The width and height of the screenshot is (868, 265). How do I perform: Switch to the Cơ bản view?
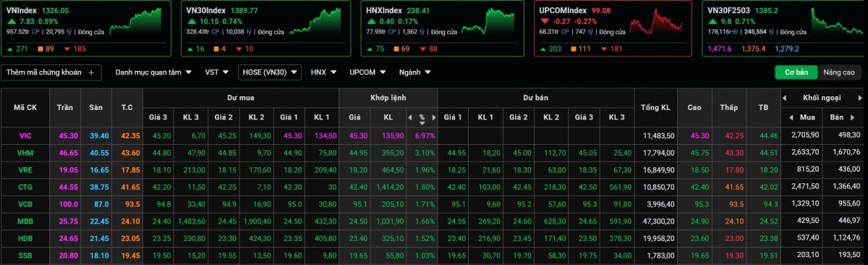coord(796,72)
